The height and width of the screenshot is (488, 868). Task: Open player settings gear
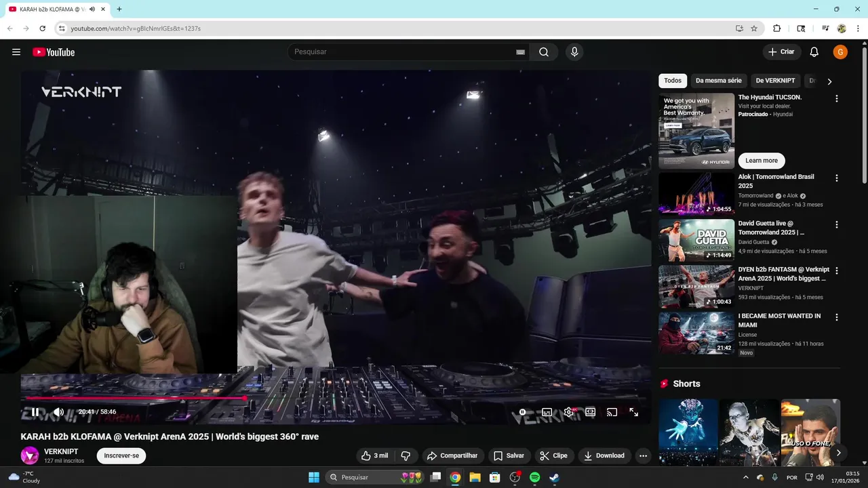coord(569,411)
